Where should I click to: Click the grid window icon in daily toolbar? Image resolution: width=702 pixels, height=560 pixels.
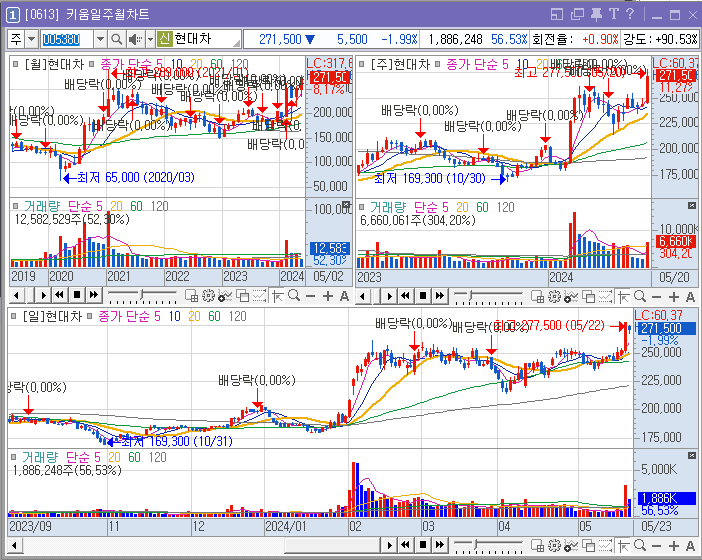(537, 545)
